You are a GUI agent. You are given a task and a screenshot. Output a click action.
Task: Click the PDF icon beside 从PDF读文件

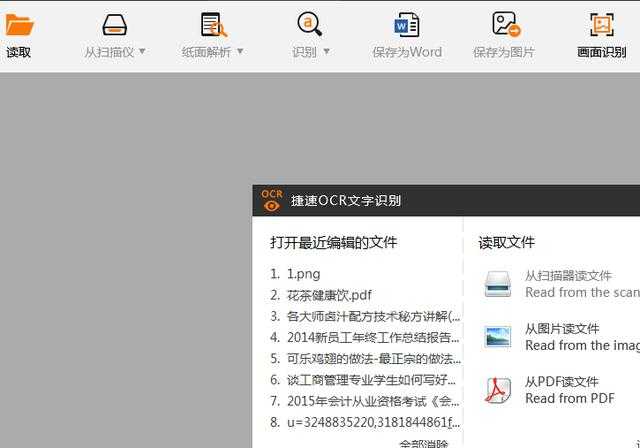(x=498, y=390)
